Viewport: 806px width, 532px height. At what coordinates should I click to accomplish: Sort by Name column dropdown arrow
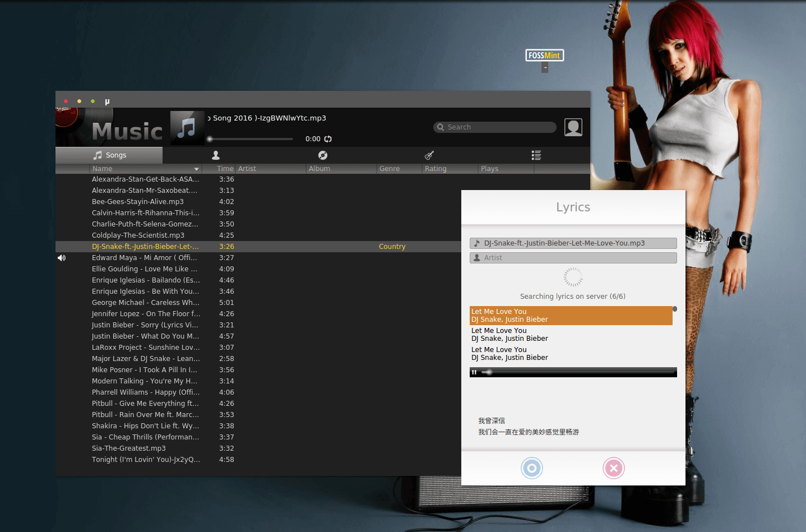click(x=196, y=169)
